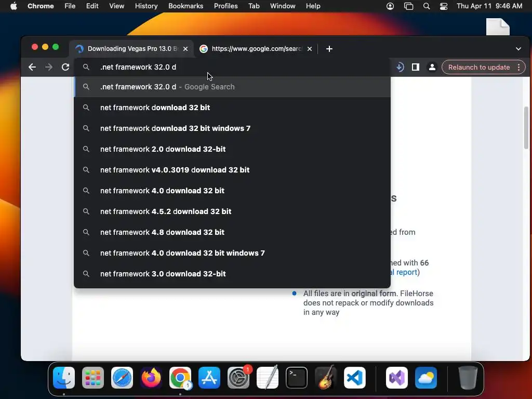Viewport: 532px width, 399px height.
Task: Choose 'net framework download 32 bit' suggestion
Action: coord(232,108)
